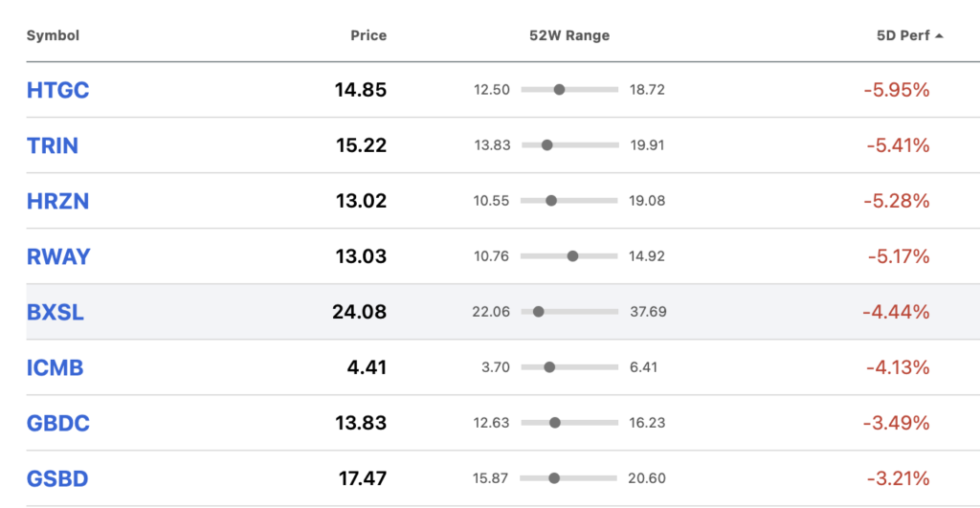This screenshot has width=980, height=508.
Task: Go to the GBDC ticker
Action: [58, 423]
